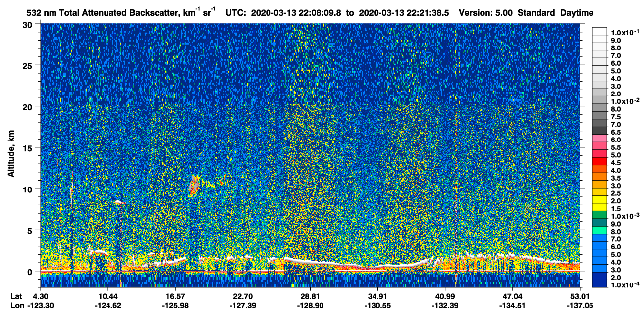Click the 25 altitude tick label
644x330 pixels.
pos(28,65)
